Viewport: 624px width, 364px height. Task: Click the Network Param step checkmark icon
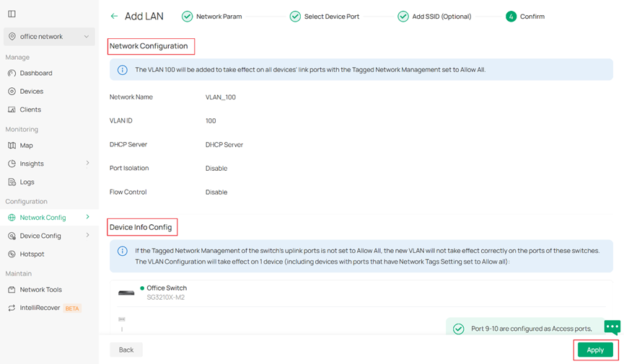(187, 17)
